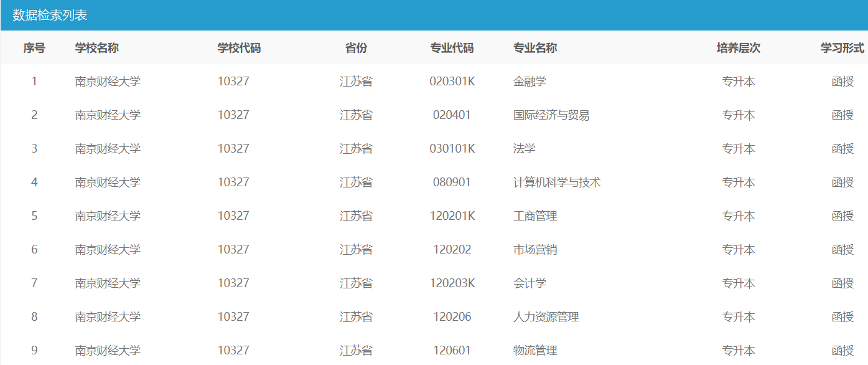Click the 学习形式 column header
Viewport: 868px width, 365px height.
point(842,48)
